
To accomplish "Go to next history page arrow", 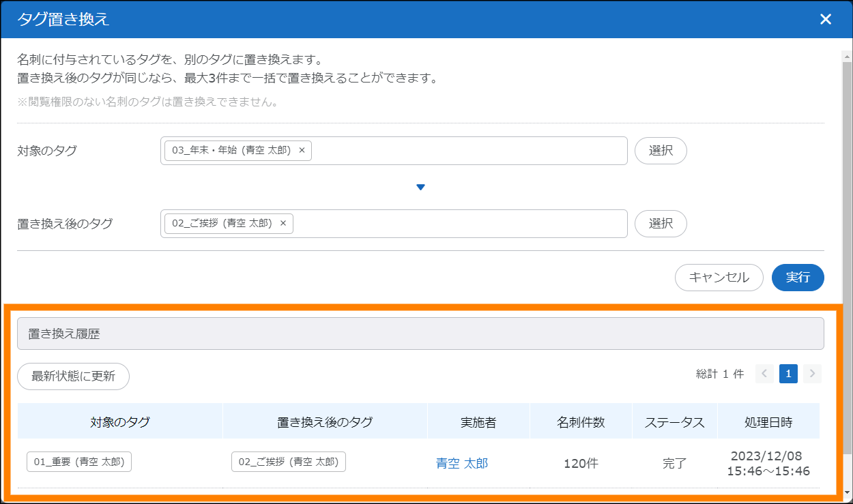I will click(x=812, y=374).
